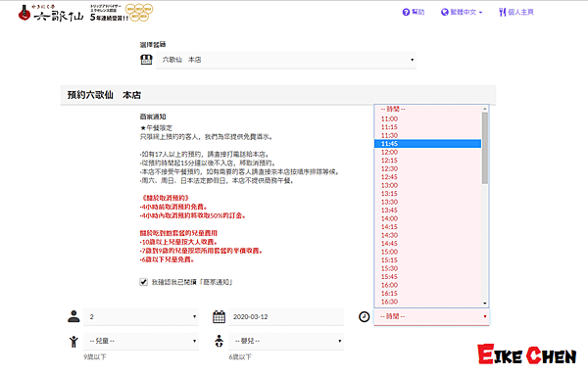Viewport: 588px width, 375px height.
Task: Click the store icon beside restaurant selector
Action: click(x=146, y=59)
